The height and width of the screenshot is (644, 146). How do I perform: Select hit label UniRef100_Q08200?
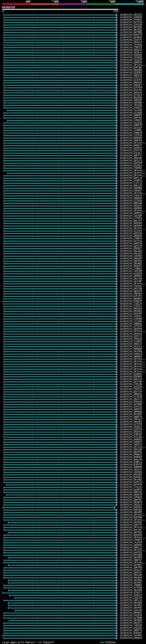tap(131, 595)
